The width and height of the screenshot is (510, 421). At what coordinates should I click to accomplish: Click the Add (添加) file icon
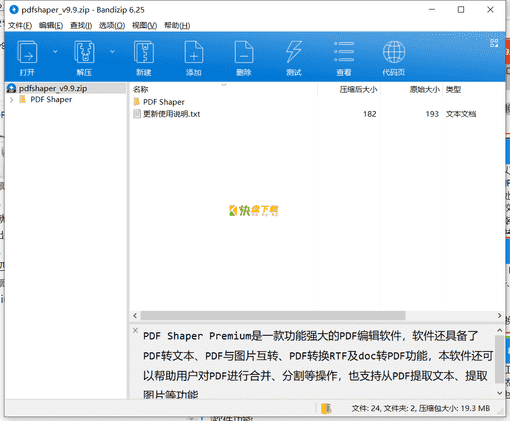pyautogui.click(x=194, y=52)
